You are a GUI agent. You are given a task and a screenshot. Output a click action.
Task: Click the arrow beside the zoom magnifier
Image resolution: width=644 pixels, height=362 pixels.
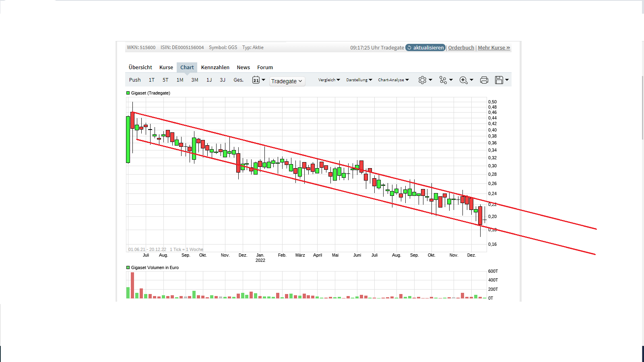(x=472, y=80)
